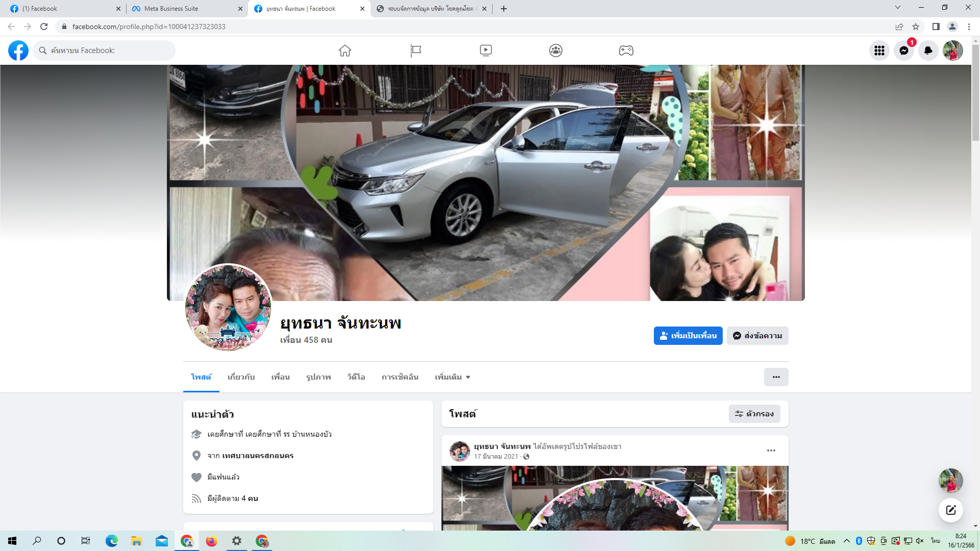This screenshot has height=551, width=980.
Task: Open Messenger icon with notification badge
Action: coord(904,51)
